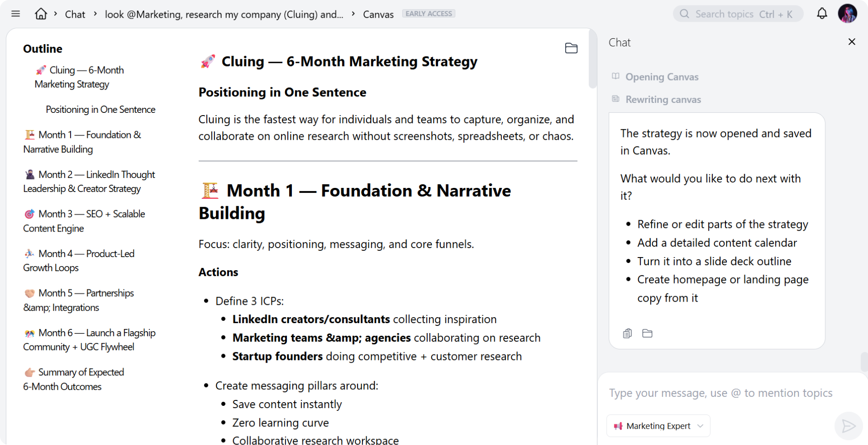Jump to Month 4 Product-Led Growth Loops
Screen dimensions: 868x445
pos(79,261)
